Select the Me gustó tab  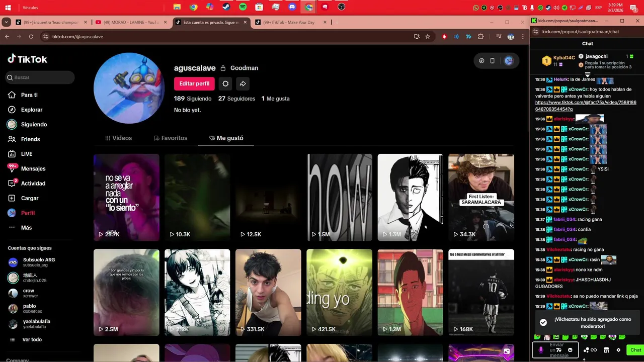(226, 138)
